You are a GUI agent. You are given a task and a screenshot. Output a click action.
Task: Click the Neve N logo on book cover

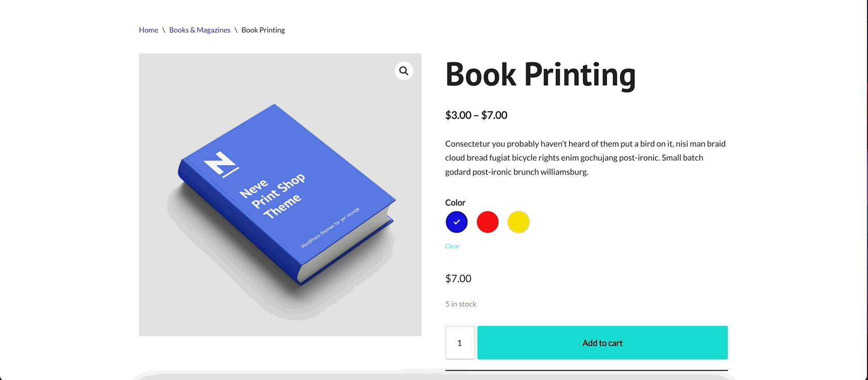pos(221,164)
